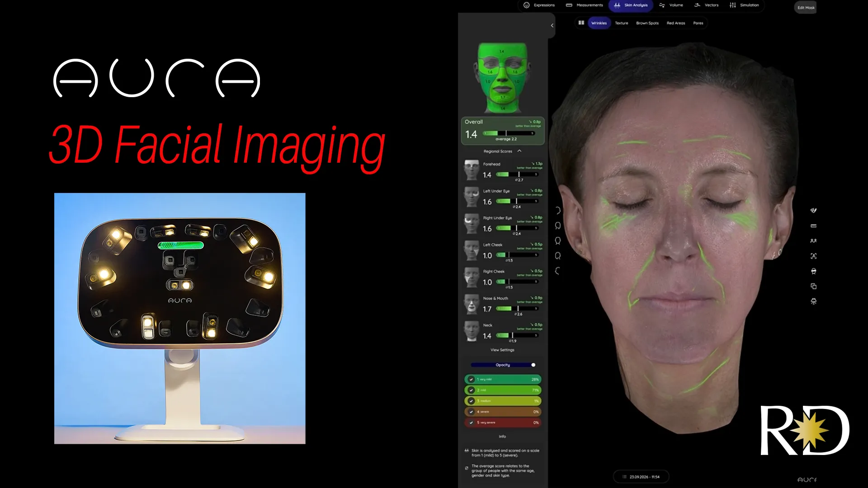Click the face-focus frame icon
The height and width of the screenshot is (488, 868).
click(x=813, y=256)
